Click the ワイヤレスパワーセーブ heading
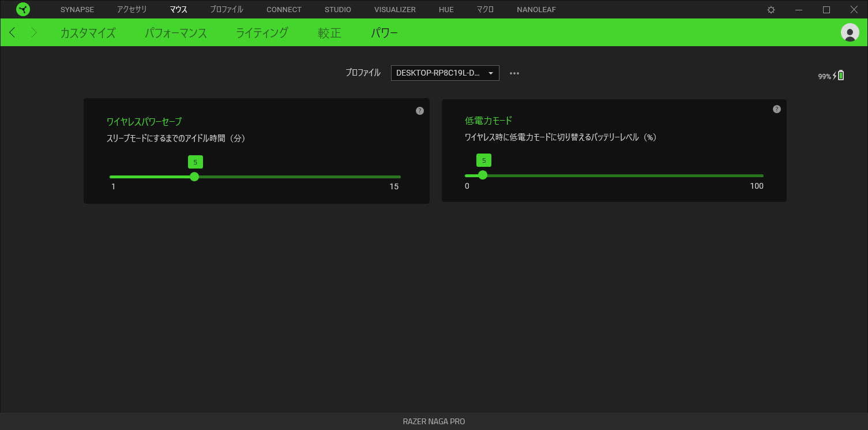868x430 pixels. pos(144,121)
